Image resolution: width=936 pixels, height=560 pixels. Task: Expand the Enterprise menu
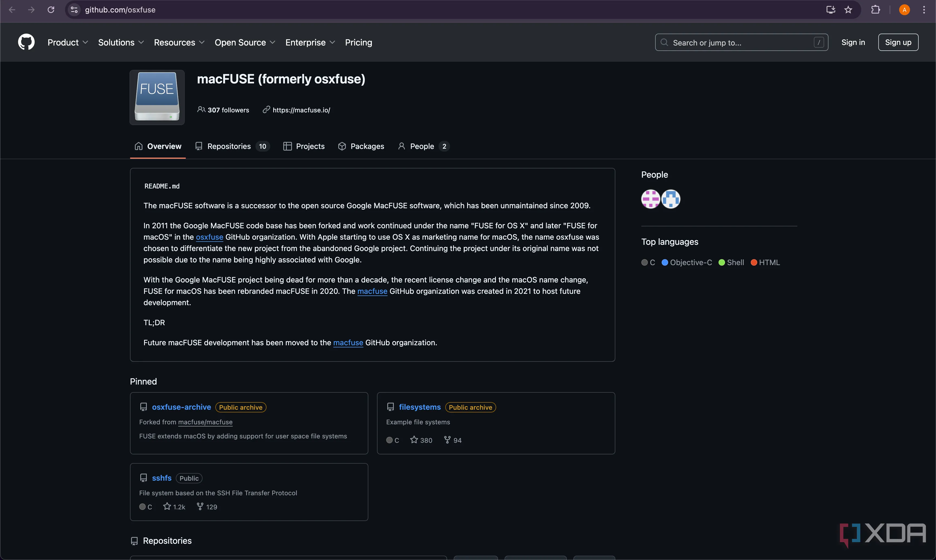coord(310,42)
